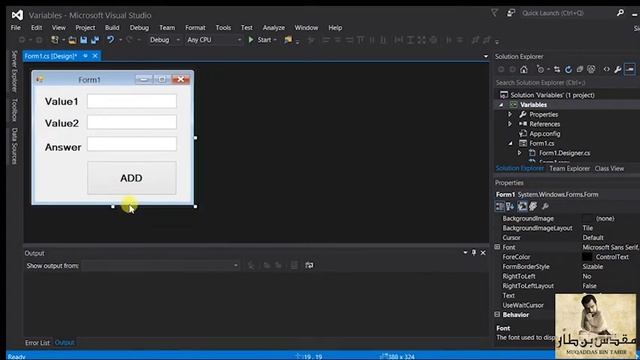
Task: Click the Value1 text box on Form1
Action: point(132,101)
